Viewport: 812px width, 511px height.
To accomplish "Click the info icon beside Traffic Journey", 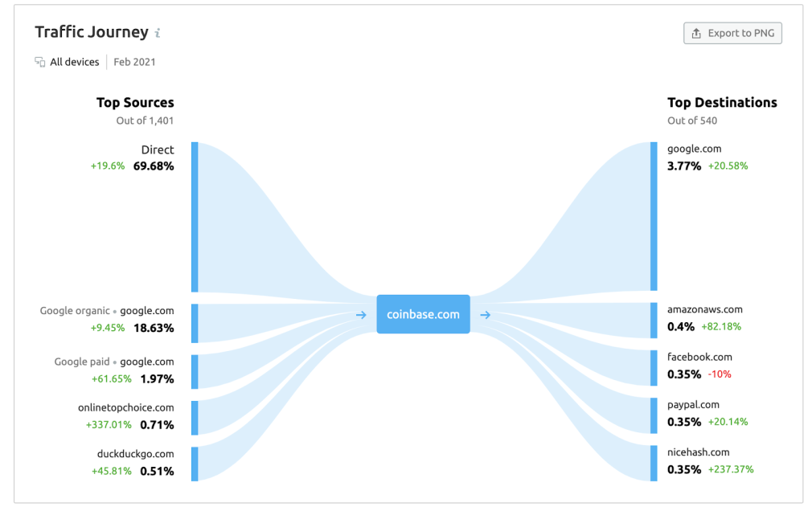I will [x=158, y=34].
